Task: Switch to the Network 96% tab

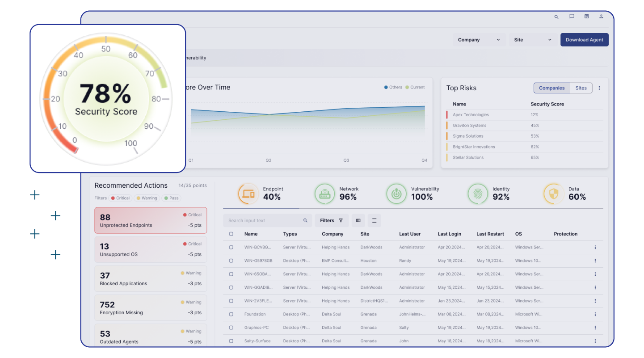Action: [337, 194]
